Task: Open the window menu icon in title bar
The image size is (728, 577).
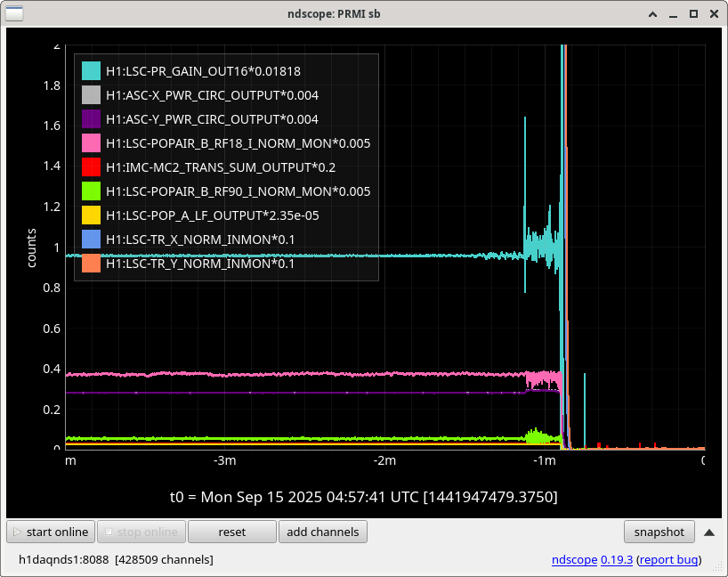Action: click(16, 13)
